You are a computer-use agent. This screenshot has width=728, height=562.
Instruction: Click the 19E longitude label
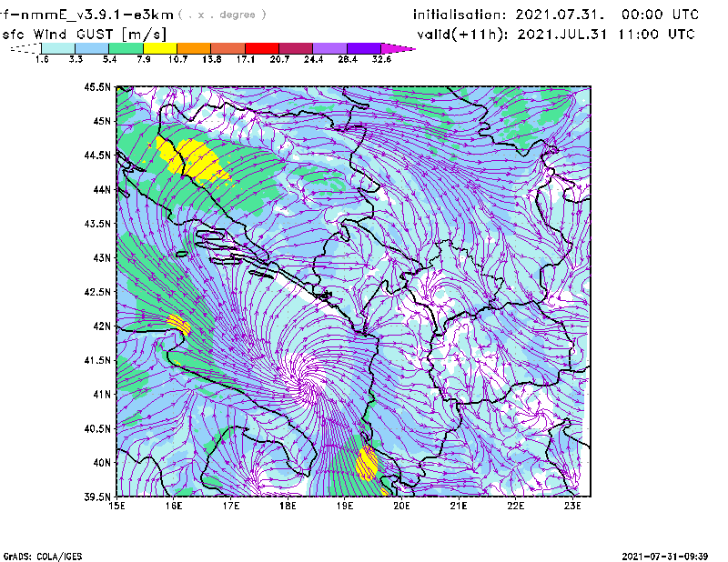click(x=345, y=506)
